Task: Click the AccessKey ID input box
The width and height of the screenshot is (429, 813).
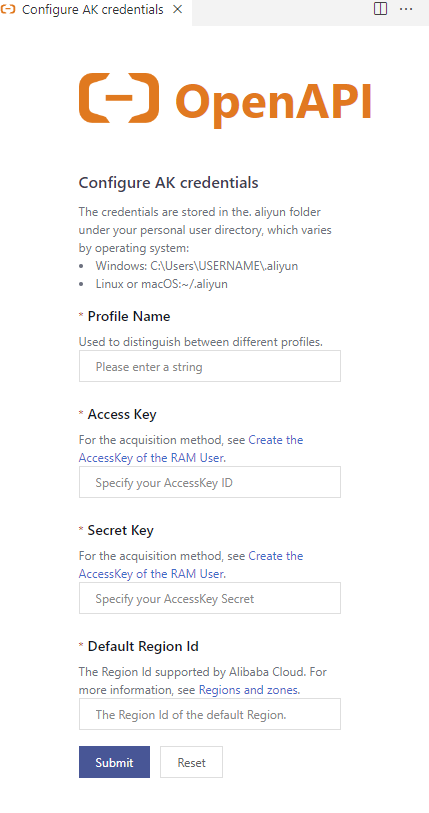Action: pyautogui.click(x=210, y=482)
